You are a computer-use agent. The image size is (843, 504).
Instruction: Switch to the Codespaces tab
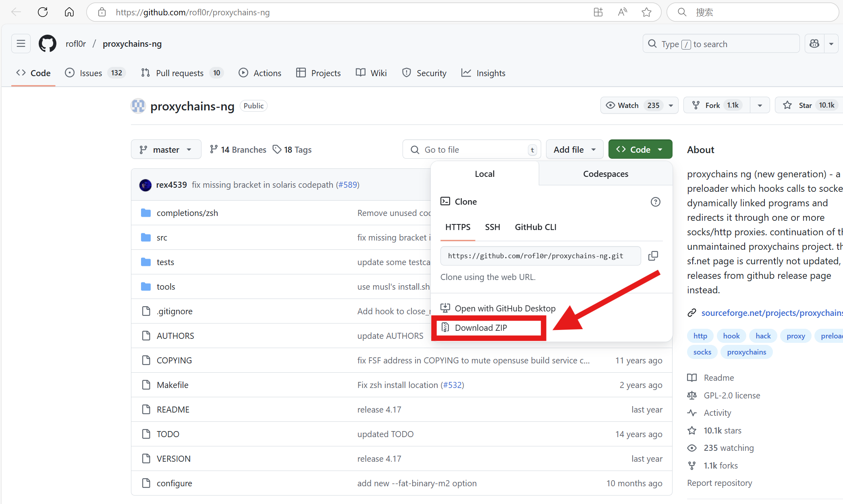[605, 174]
